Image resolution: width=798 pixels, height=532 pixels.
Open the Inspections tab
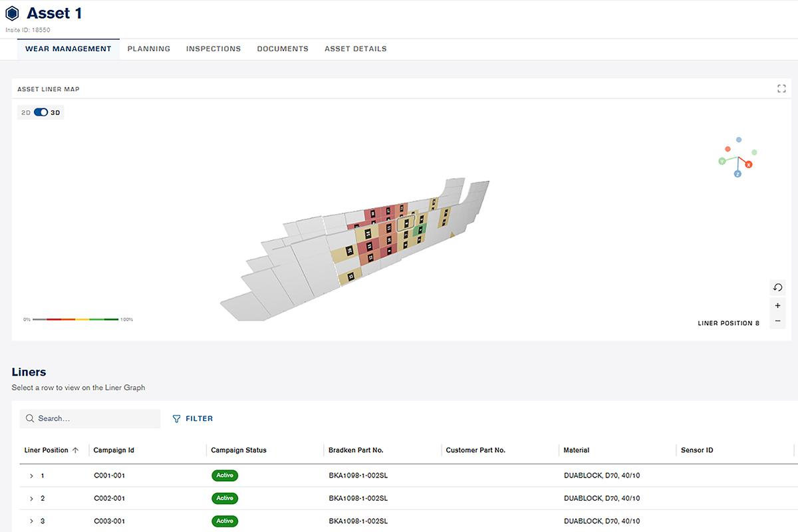tap(213, 49)
